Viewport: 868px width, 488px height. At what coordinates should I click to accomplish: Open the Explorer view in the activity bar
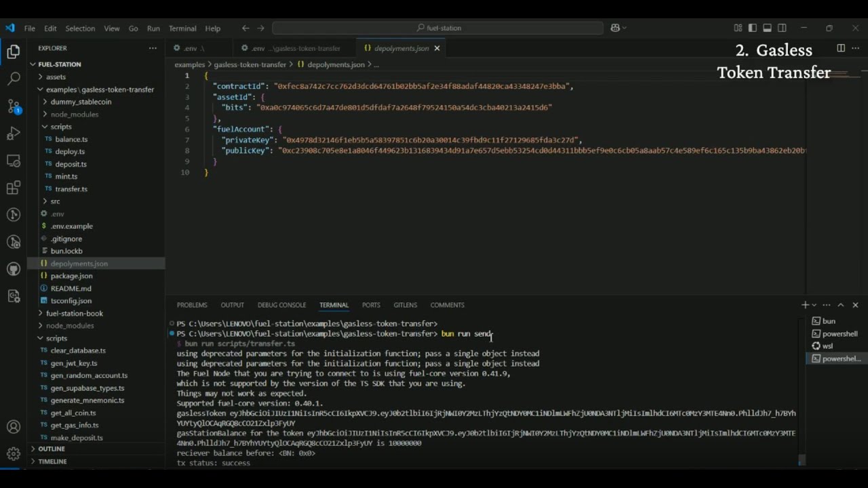[x=14, y=52]
